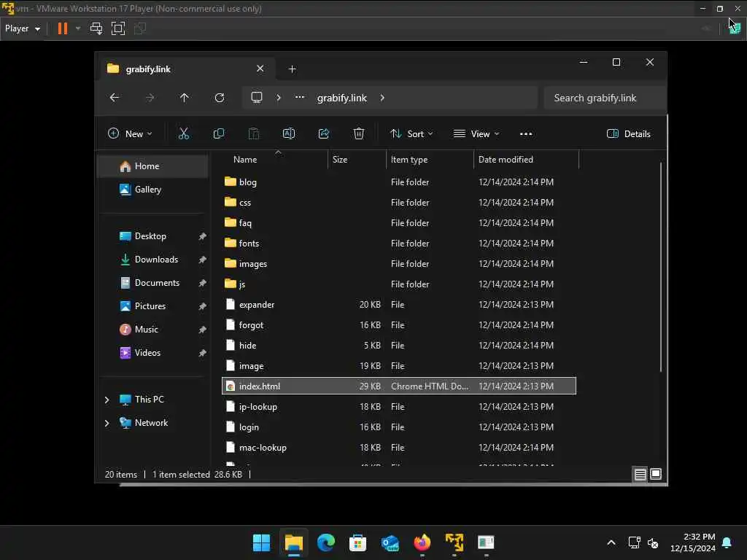Expand chevron after grabify.link breadcrumb
The height and width of the screenshot is (560, 747).
(x=382, y=98)
